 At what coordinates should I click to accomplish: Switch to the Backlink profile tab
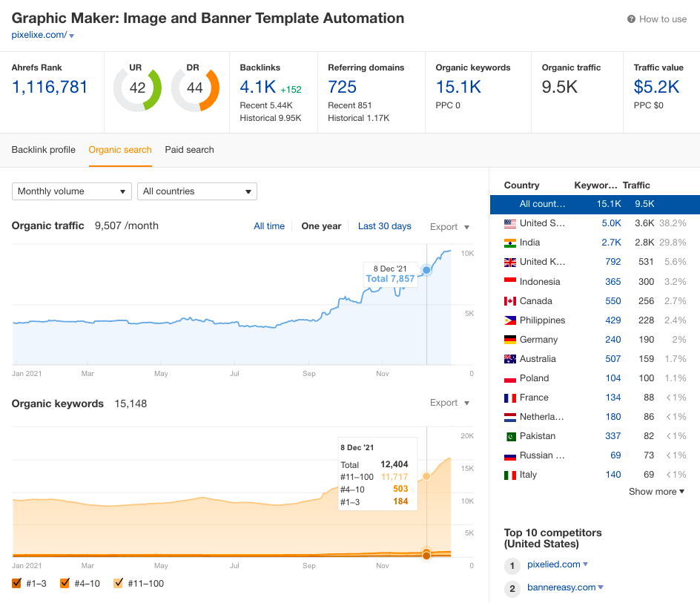click(44, 150)
